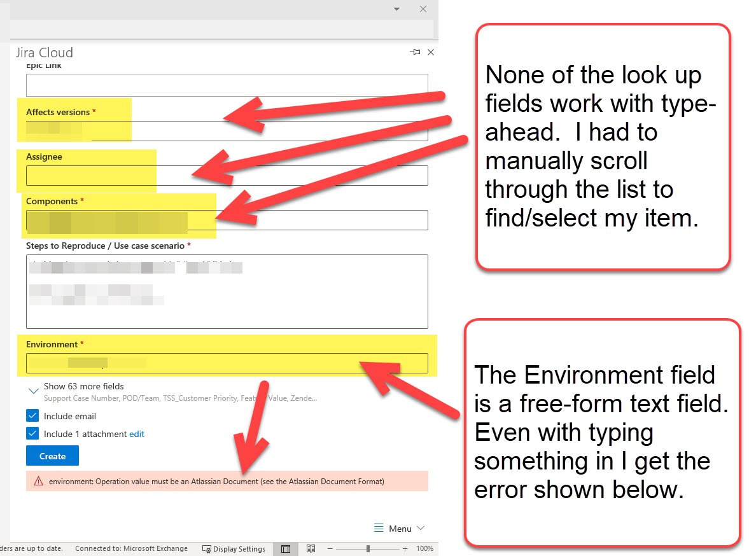The image size is (756, 556).
Task: Expand the Menu chevron dropdown
Action: tap(421, 528)
